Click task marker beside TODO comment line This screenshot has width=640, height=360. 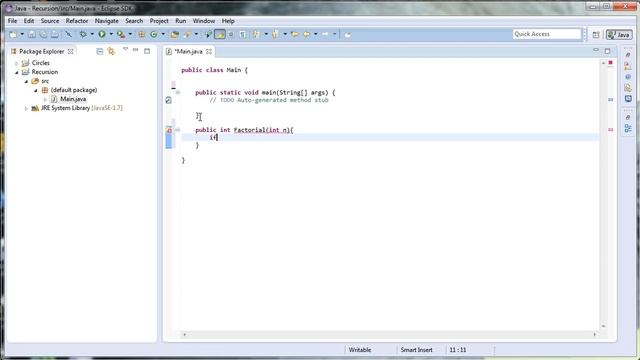(x=169, y=100)
